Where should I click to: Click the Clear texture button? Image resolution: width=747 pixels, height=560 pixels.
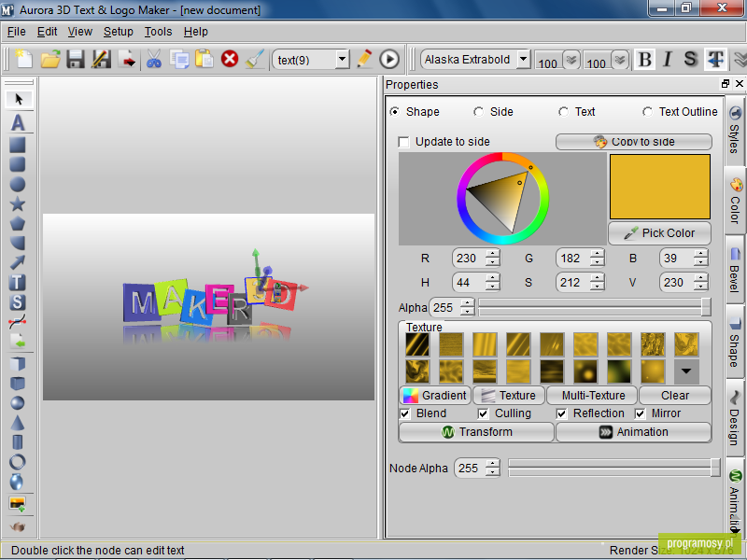pyautogui.click(x=674, y=395)
